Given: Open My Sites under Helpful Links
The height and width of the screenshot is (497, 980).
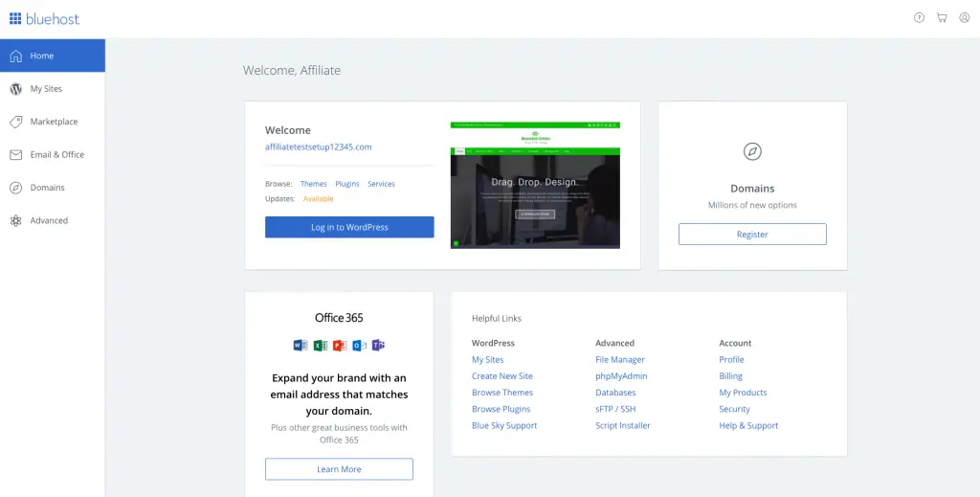Looking at the screenshot, I should click(x=487, y=359).
